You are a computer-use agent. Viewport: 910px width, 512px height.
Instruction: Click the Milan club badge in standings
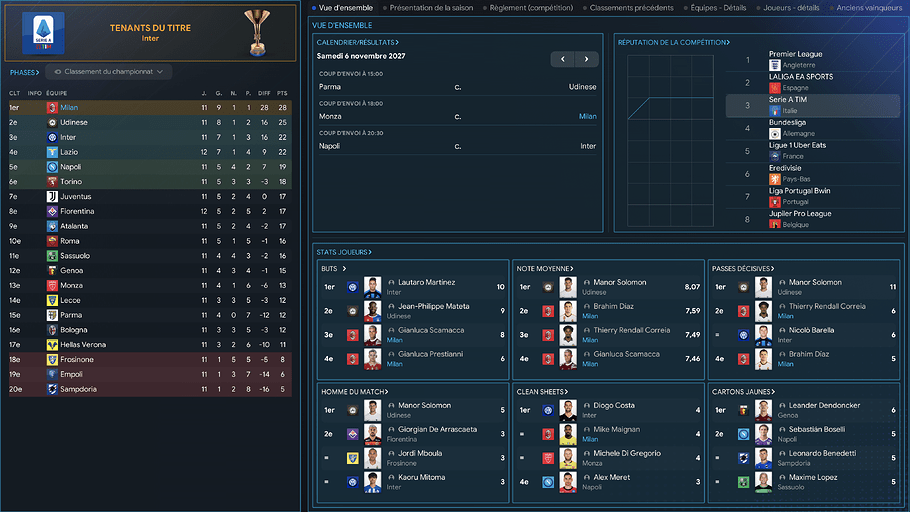pyautogui.click(x=52, y=107)
